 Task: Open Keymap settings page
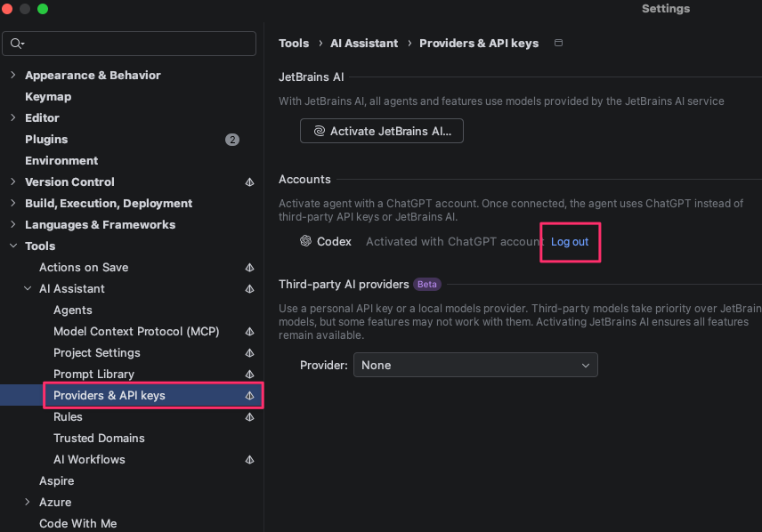48,97
